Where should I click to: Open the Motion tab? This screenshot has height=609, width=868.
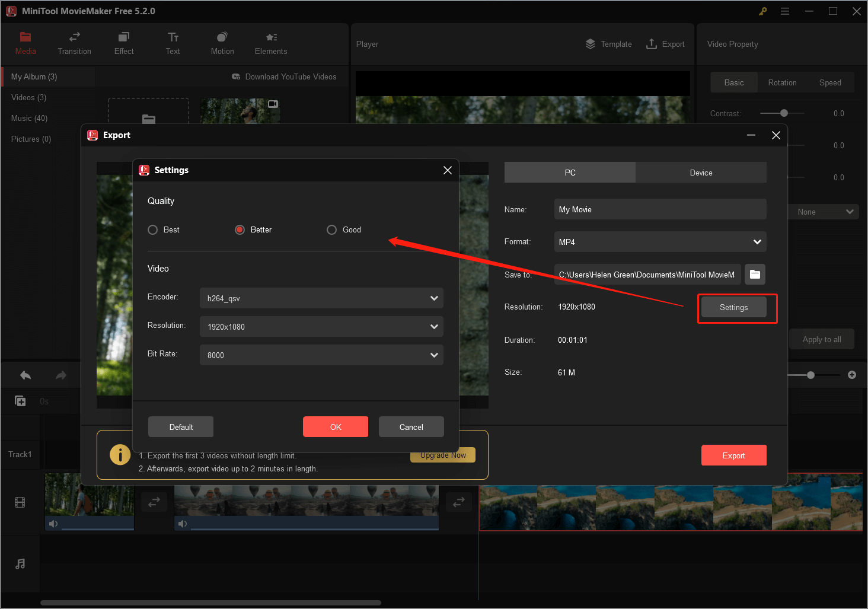(222, 44)
